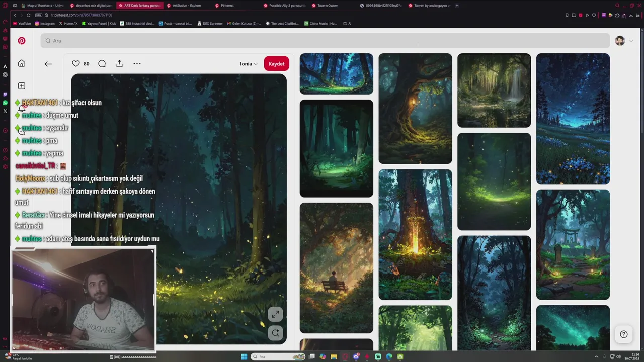Viewport: 644px width, 362px height.
Task: Click the browser back arrow
Action: [x=15, y=15]
